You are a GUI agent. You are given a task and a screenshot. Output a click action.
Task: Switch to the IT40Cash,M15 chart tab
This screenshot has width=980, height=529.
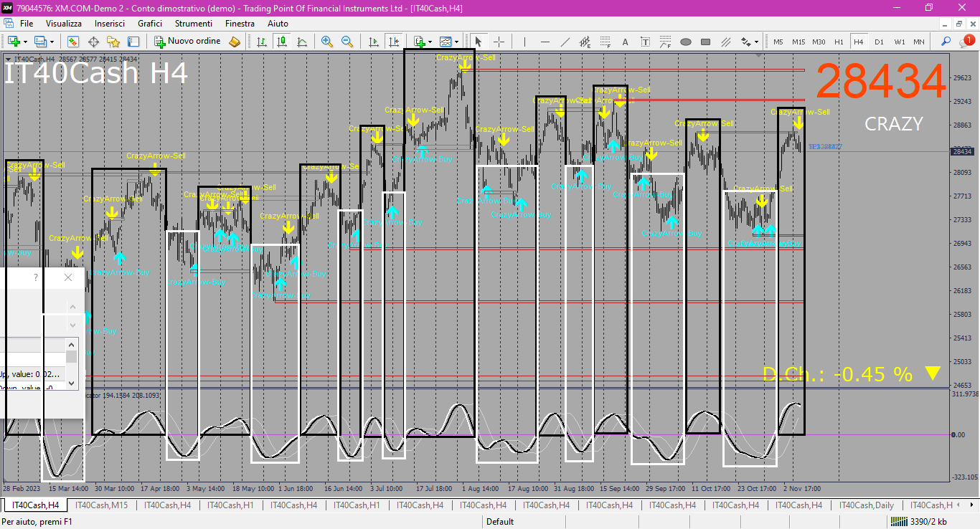tap(102, 505)
